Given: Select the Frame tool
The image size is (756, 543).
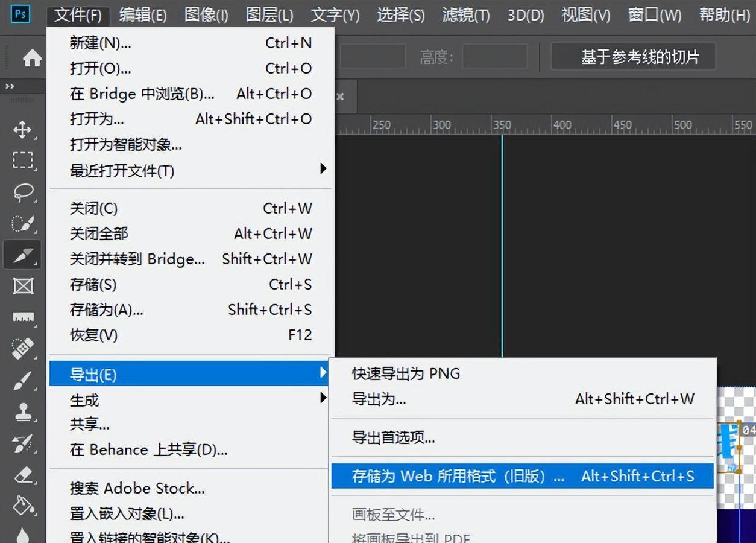Looking at the screenshot, I should pos(23,286).
